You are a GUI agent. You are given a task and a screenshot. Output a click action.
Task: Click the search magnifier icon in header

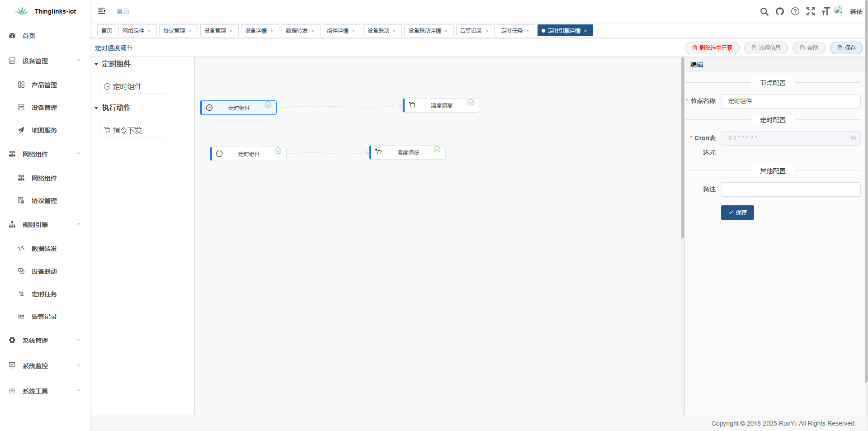pos(764,12)
